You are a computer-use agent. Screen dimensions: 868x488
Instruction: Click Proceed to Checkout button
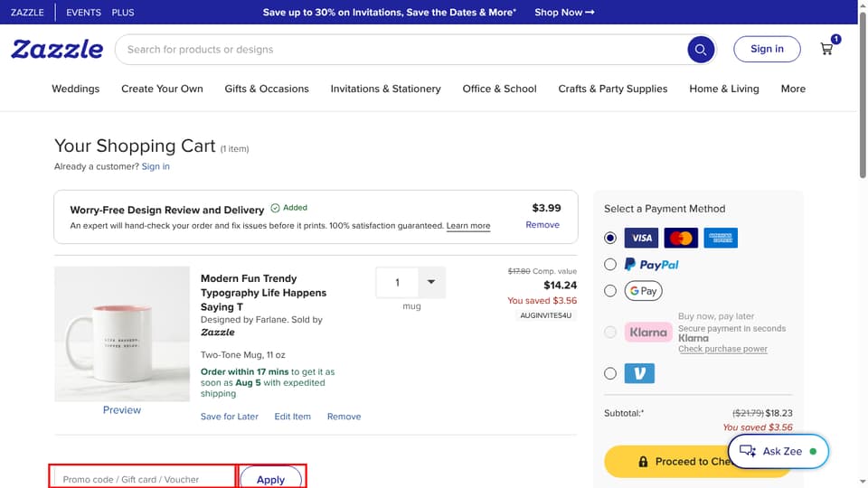click(697, 462)
